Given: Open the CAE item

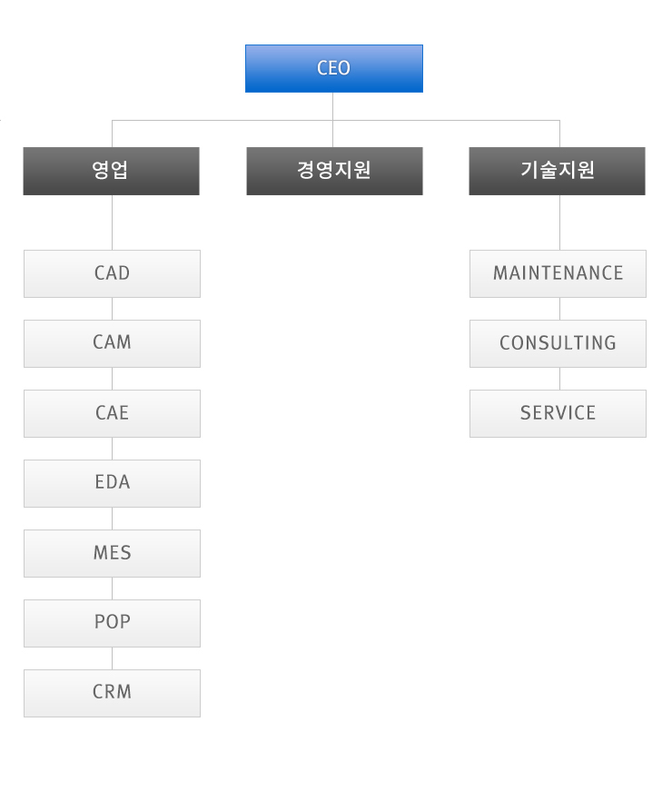Looking at the screenshot, I should (x=112, y=413).
